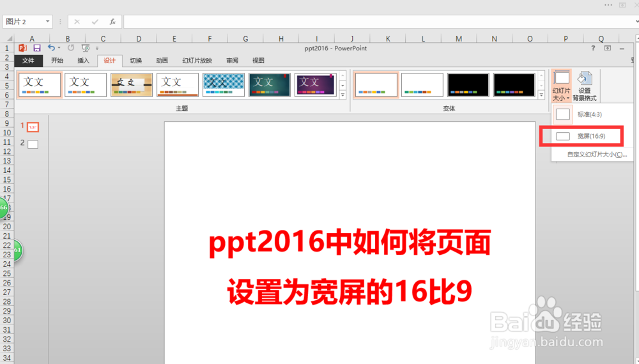Screen dimensions: 639x364
Task: Open the 幻灯片放映 tab
Action: click(197, 61)
